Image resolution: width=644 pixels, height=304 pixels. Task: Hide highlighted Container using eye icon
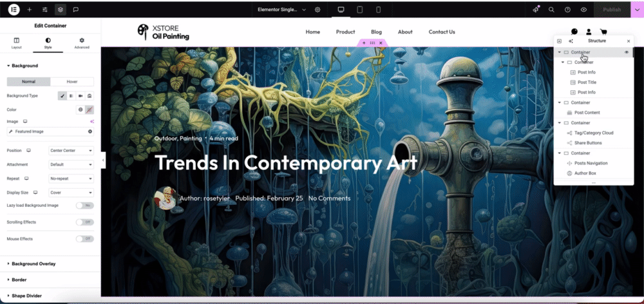click(627, 52)
